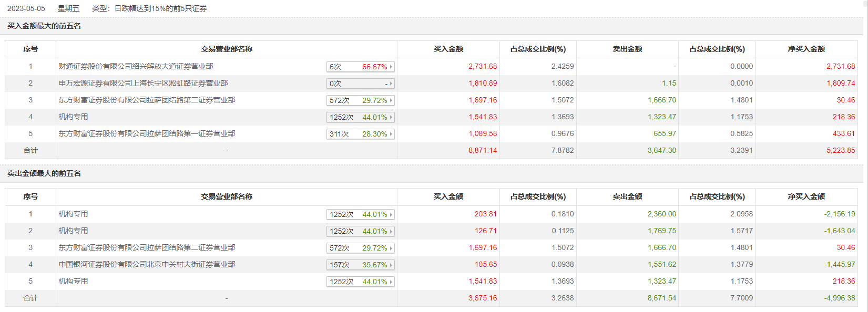Expand 1252次 dropdown in sell table row 5
Viewport: 868px width, 312px height.
(x=391, y=282)
